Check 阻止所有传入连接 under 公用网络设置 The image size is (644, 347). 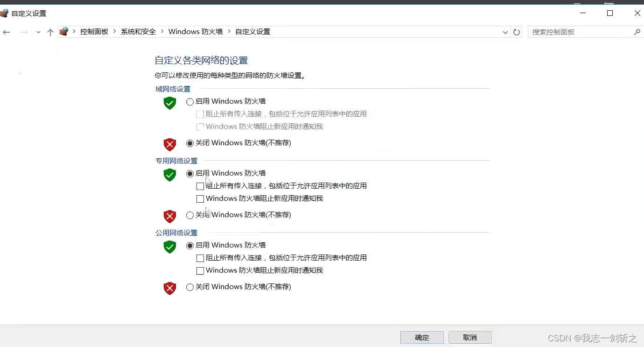(200, 258)
